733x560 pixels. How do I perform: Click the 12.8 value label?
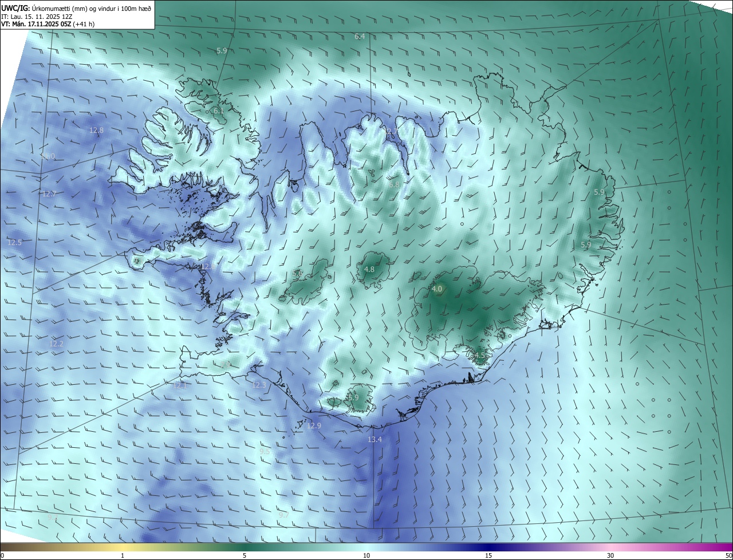[x=96, y=130]
